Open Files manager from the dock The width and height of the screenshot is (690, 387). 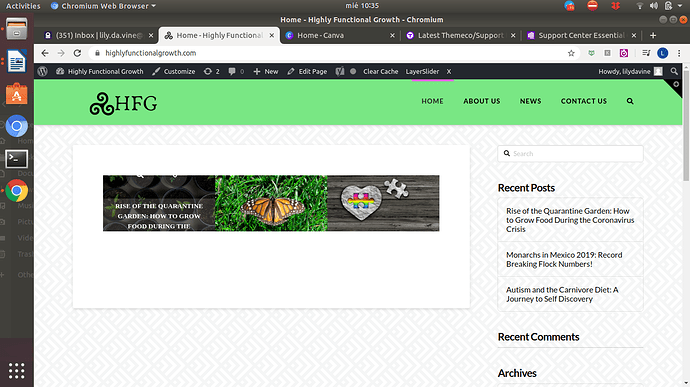pos(17,29)
